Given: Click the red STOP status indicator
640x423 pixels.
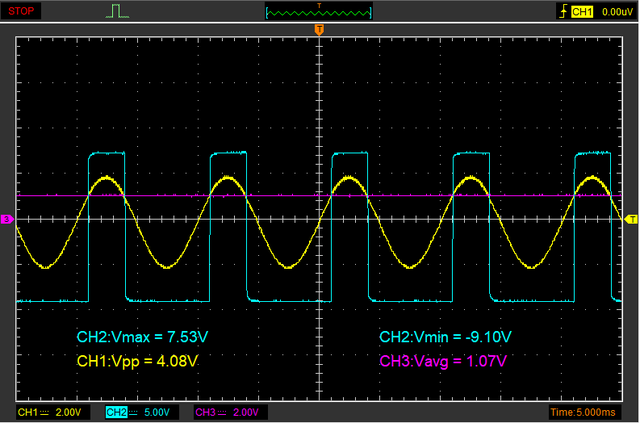Looking at the screenshot, I should tap(21, 11).
